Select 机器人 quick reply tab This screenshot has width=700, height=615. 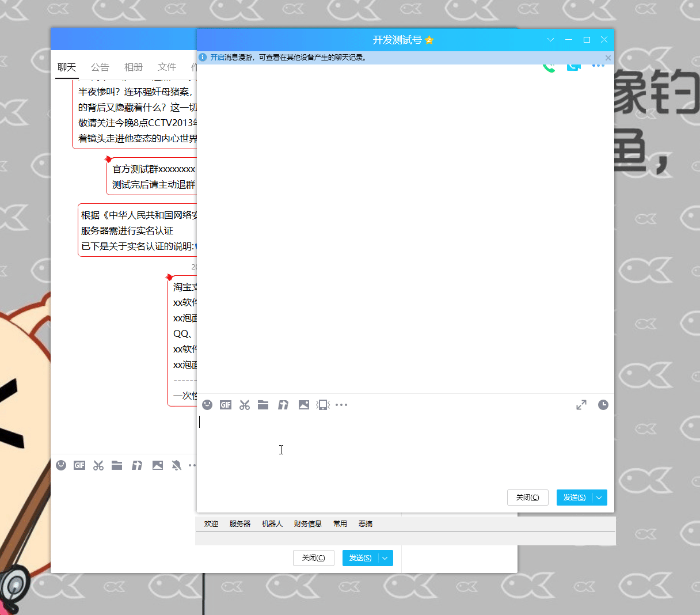(x=272, y=524)
